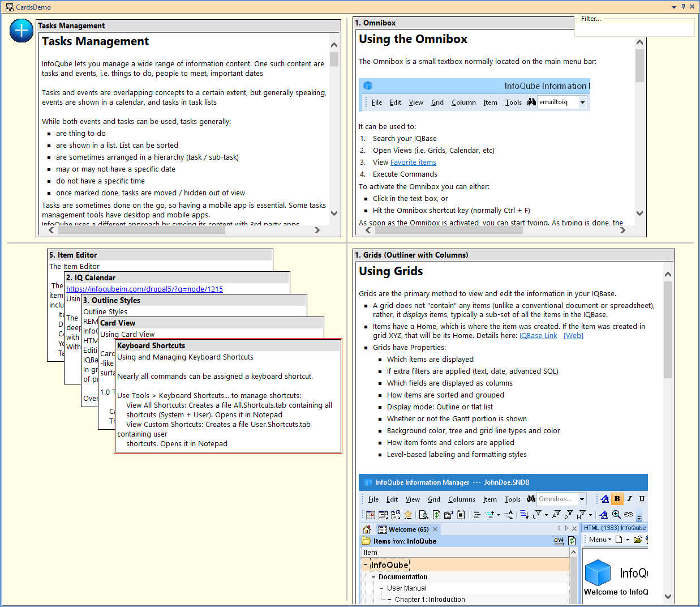Click the notepad clipboard toolbar icon
Screen dimensions: 700x607
(x=461, y=515)
